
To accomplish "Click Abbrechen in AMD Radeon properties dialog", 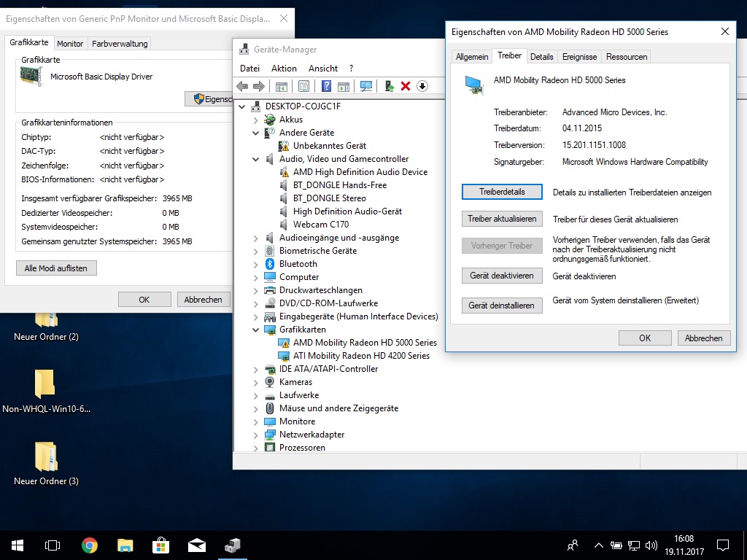I will [x=704, y=338].
